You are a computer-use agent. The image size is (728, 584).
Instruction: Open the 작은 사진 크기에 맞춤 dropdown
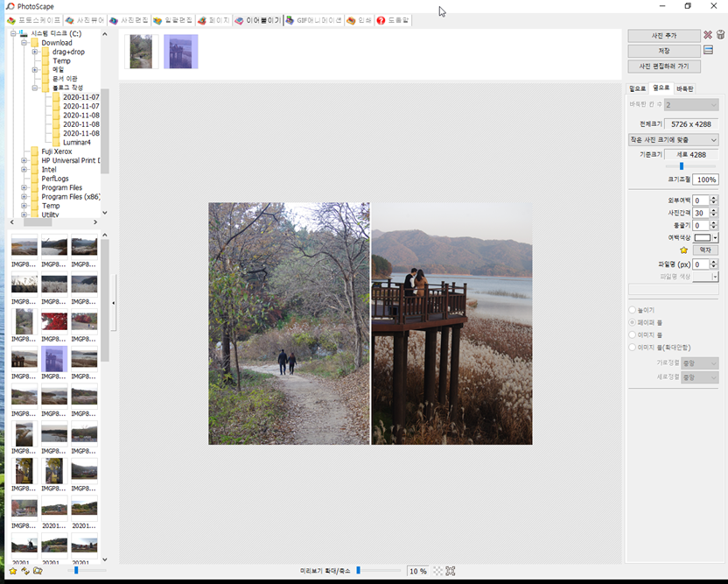point(673,140)
